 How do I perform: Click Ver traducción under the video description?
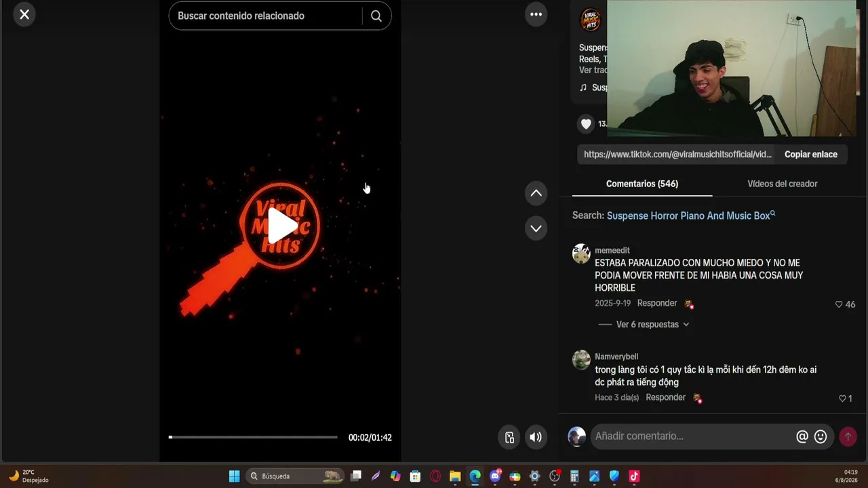[x=593, y=70]
